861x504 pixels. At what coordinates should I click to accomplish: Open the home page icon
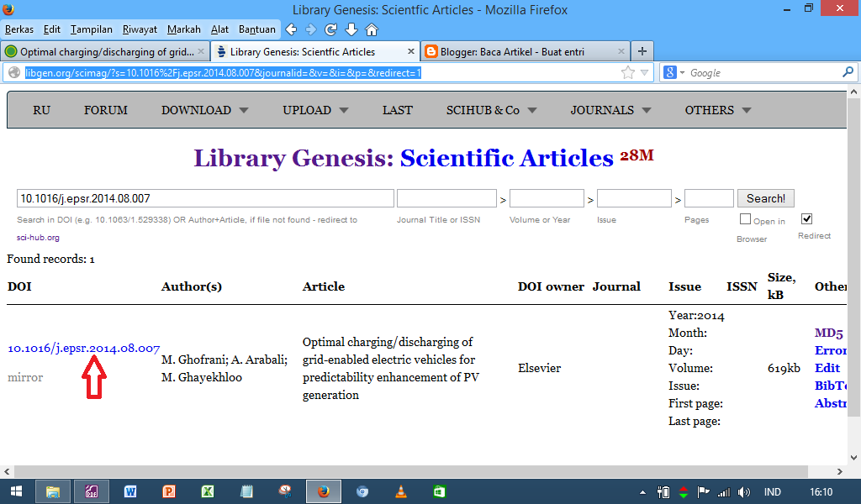372,29
